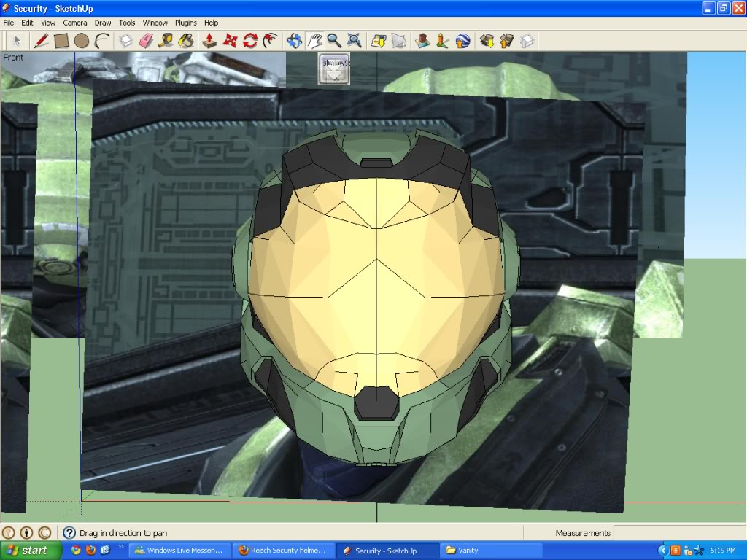
Task: Select the Rectangle drawing tool
Action: [x=61, y=41]
